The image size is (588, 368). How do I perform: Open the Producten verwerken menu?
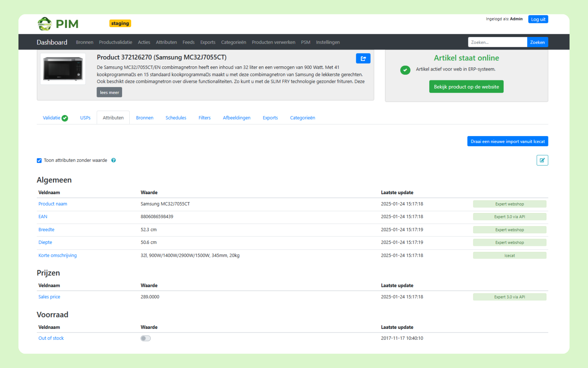click(273, 42)
